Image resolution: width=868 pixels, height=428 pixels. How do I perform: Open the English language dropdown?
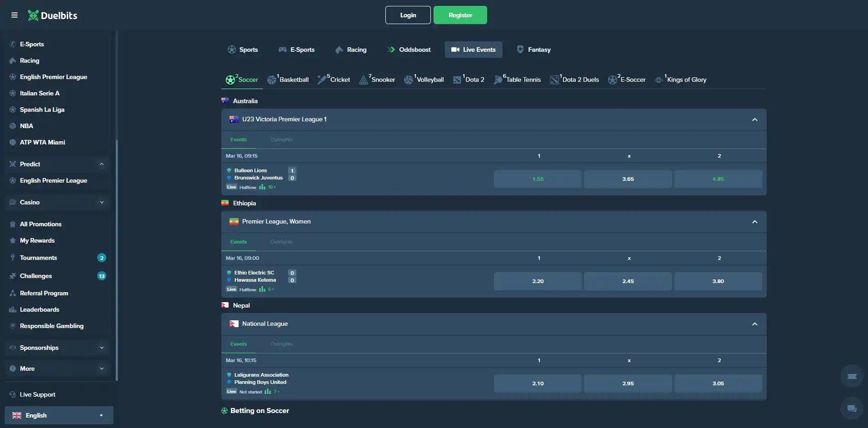[x=59, y=415]
